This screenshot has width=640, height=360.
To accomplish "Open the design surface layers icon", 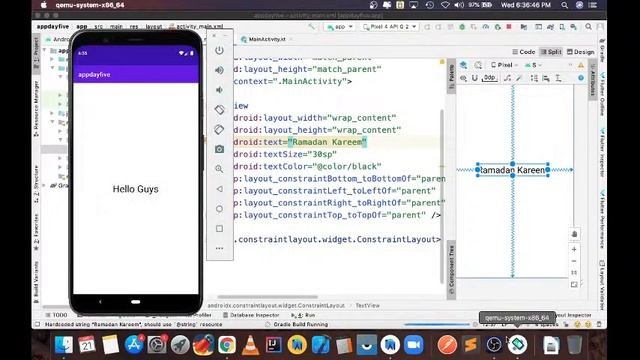I will point(464,65).
